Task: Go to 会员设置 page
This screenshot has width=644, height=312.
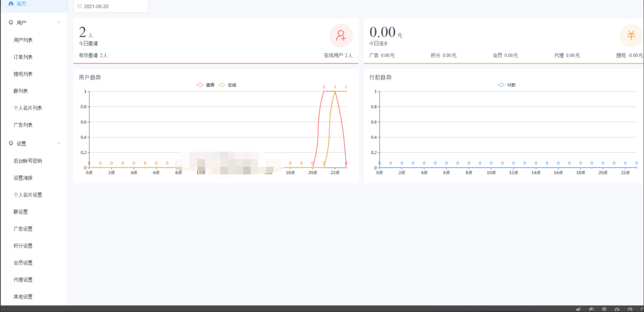Action: [23, 263]
